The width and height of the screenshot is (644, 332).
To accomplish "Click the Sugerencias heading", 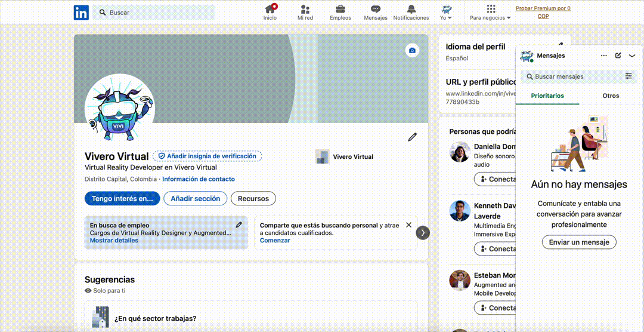I will [x=110, y=280].
